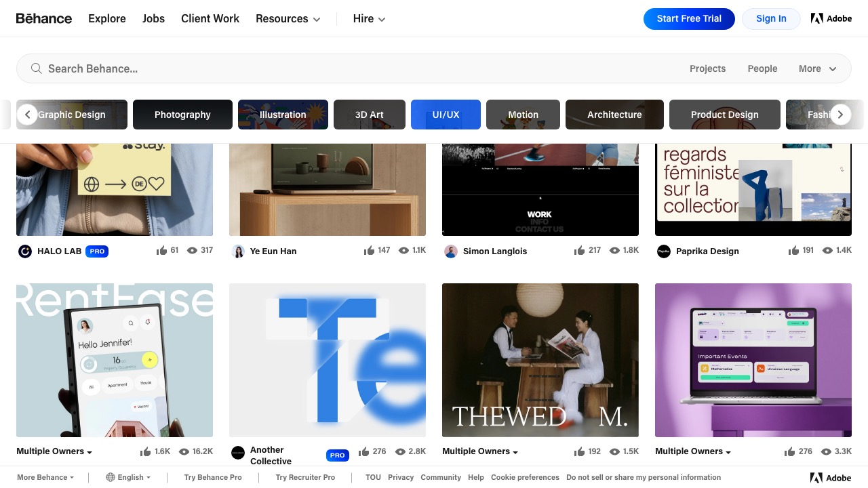Expand Multiple Owners under THEWED project
Screen dimensions: 868x488
pos(480,451)
